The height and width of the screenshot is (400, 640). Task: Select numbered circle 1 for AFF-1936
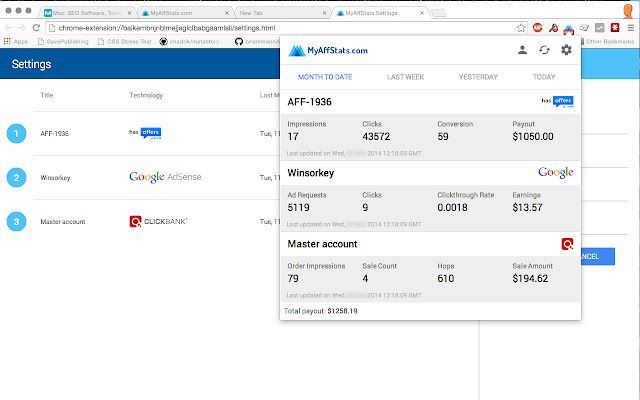(x=16, y=133)
